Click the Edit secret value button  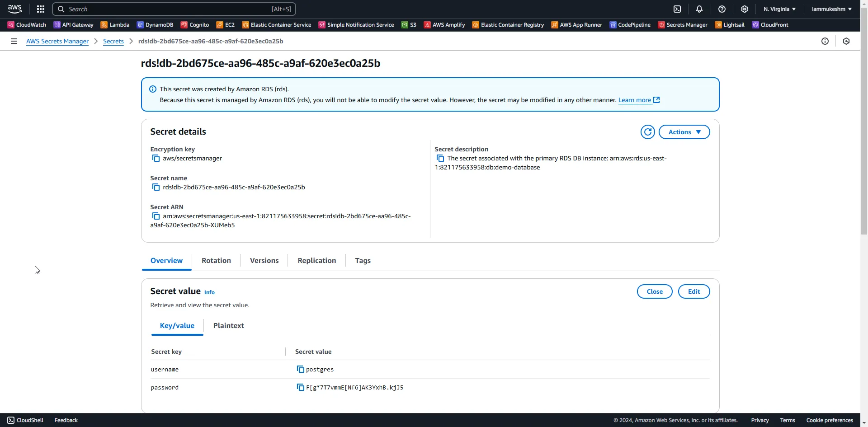click(693, 291)
